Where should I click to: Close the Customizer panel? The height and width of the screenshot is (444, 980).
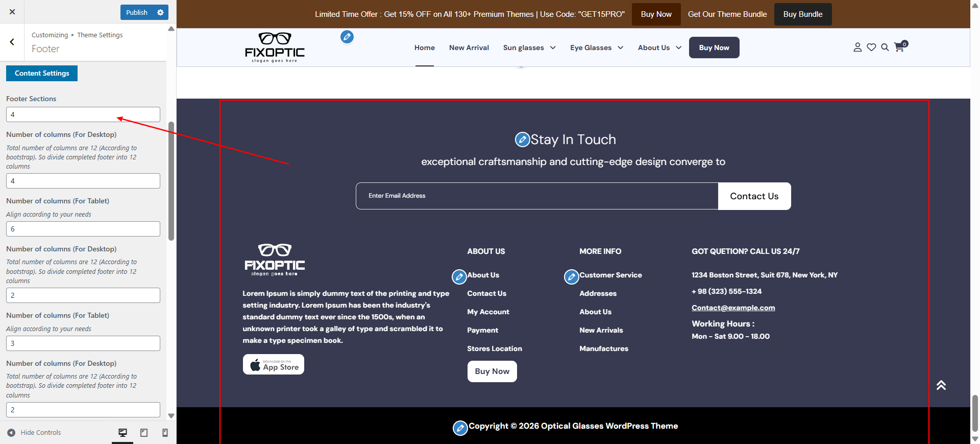[x=12, y=12]
